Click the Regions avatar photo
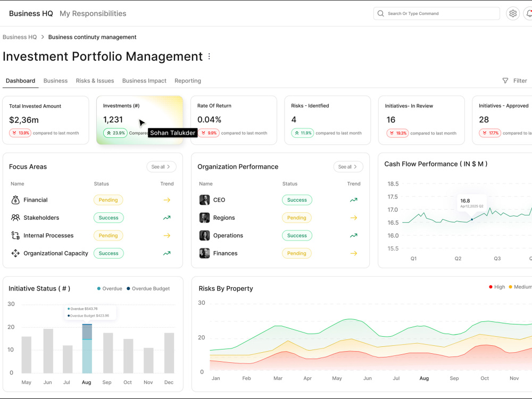The height and width of the screenshot is (399, 532). 204,218
